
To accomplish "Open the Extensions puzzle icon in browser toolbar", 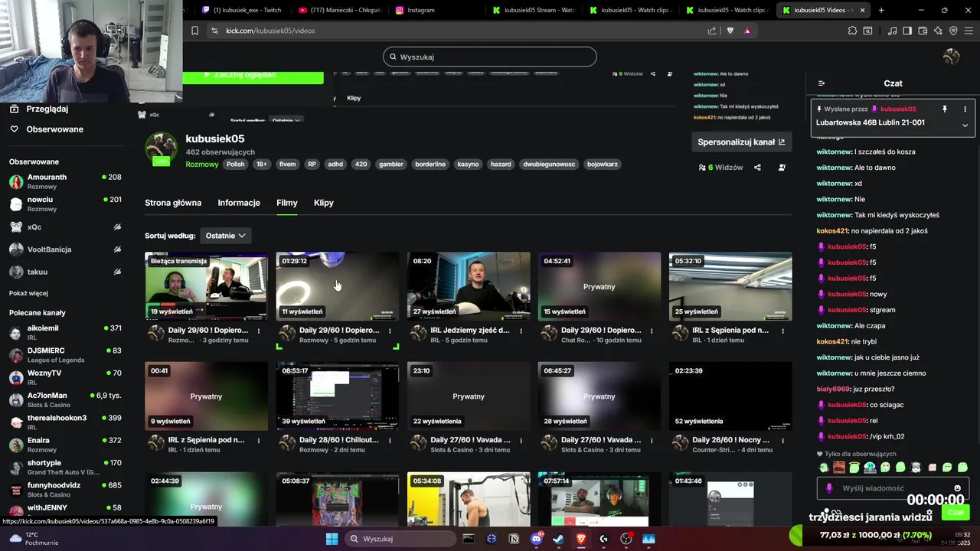I will click(x=852, y=31).
